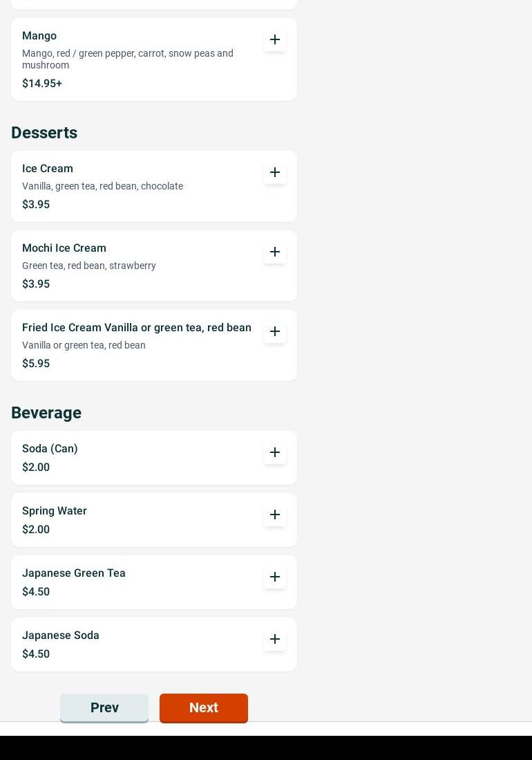Add Japanese Soda to order
532x760 pixels.
click(275, 640)
